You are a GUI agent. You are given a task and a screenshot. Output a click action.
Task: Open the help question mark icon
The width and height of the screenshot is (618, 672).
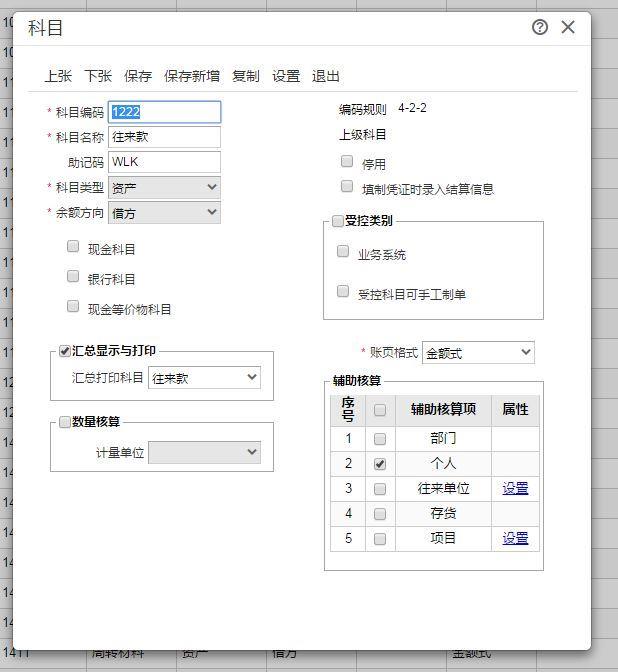(540, 27)
